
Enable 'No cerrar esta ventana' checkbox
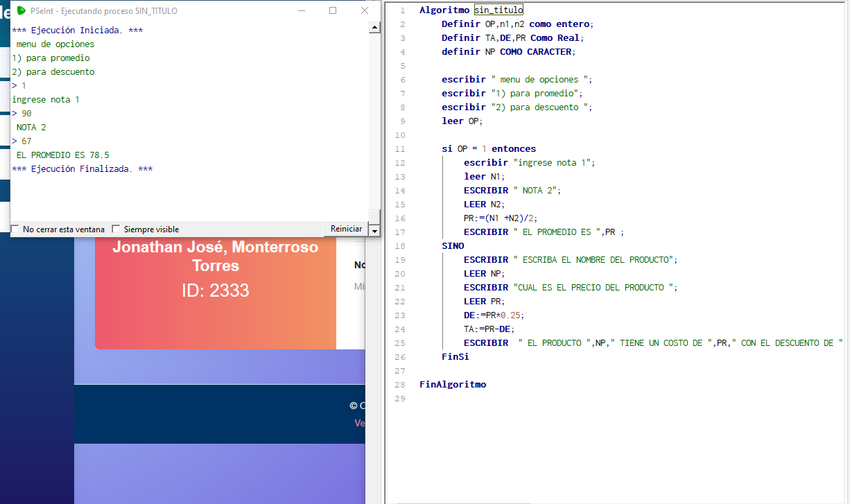point(15,229)
